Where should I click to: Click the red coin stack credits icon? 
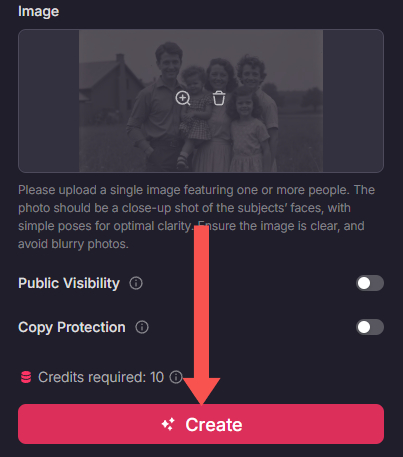(x=26, y=377)
